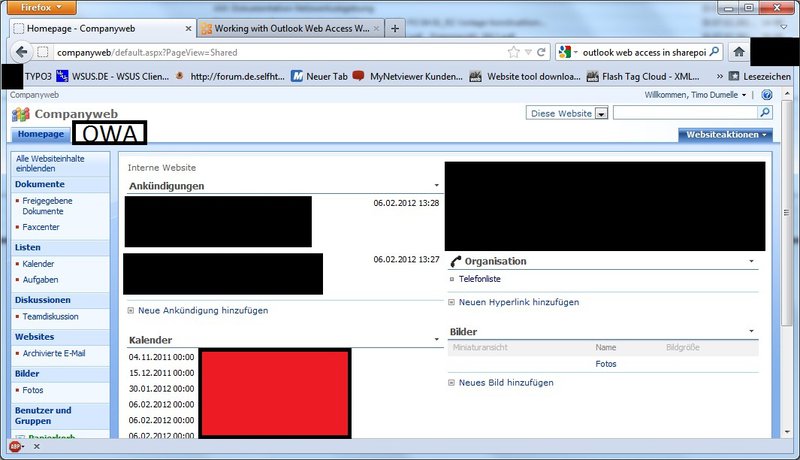Close the add-on bar with X

click(37, 446)
